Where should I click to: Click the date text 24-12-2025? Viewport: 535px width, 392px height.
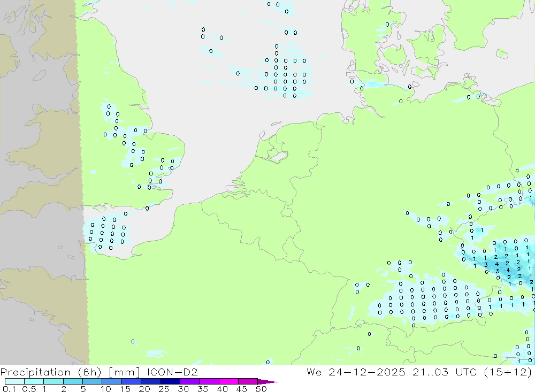pos(367,372)
